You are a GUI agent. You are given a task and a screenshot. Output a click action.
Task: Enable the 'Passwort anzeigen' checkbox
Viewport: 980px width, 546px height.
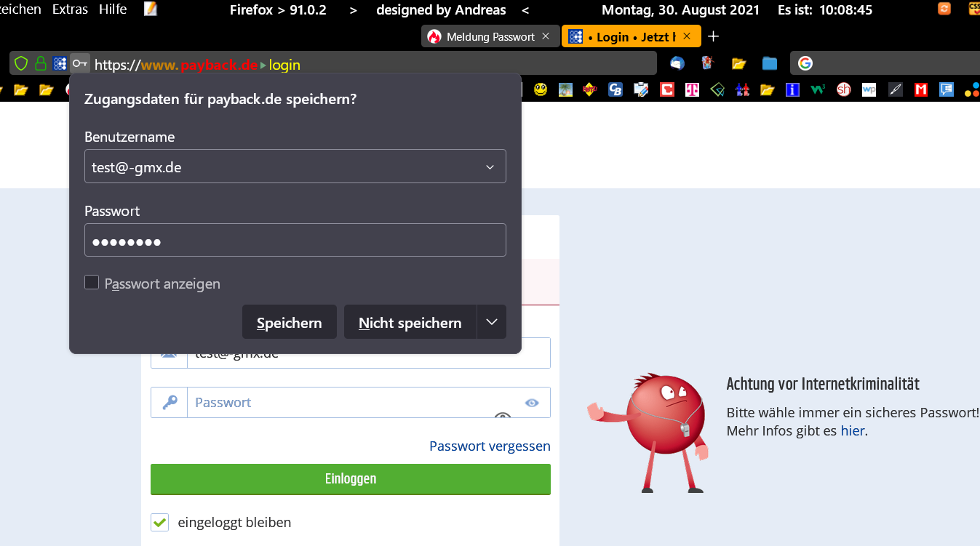pyautogui.click(x=92, y=282)
